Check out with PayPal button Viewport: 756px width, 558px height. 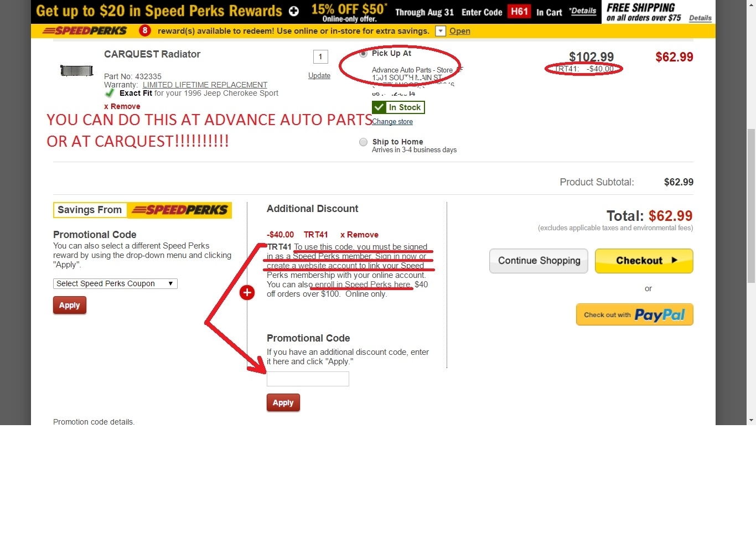[x=635, y=314]
